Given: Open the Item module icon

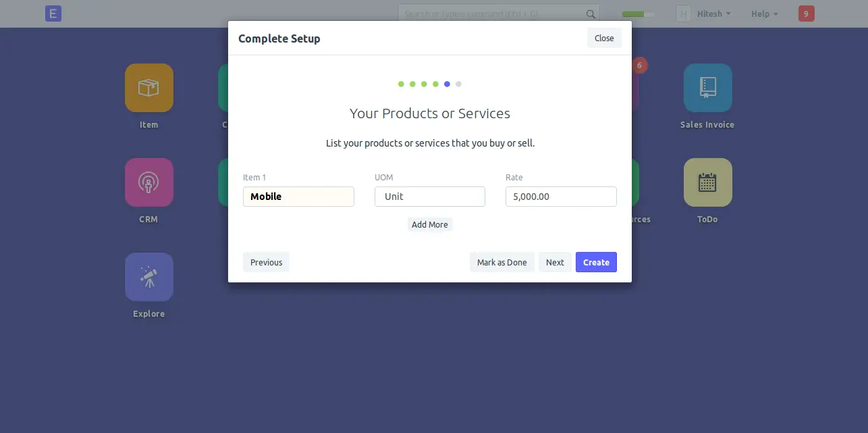Looking at the screenshot, I should coord(149,88).
